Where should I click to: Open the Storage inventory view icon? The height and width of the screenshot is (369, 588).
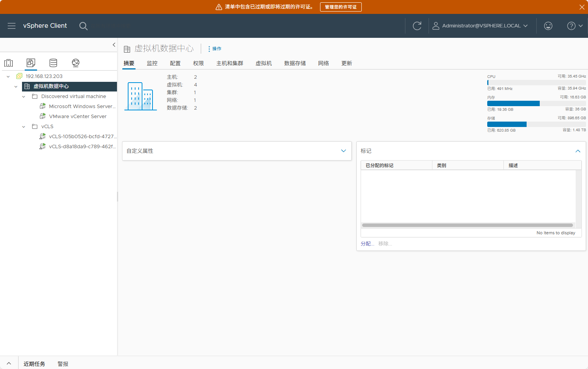tap(53, 63)
